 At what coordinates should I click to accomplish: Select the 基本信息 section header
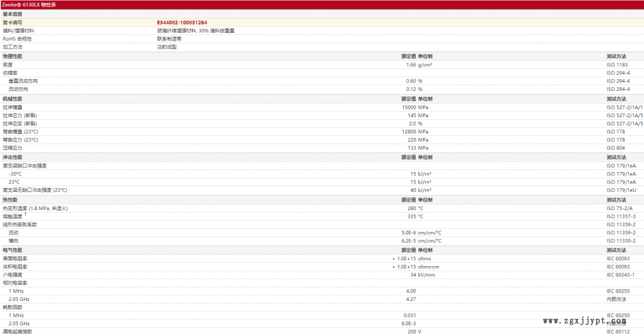point(12,14)
